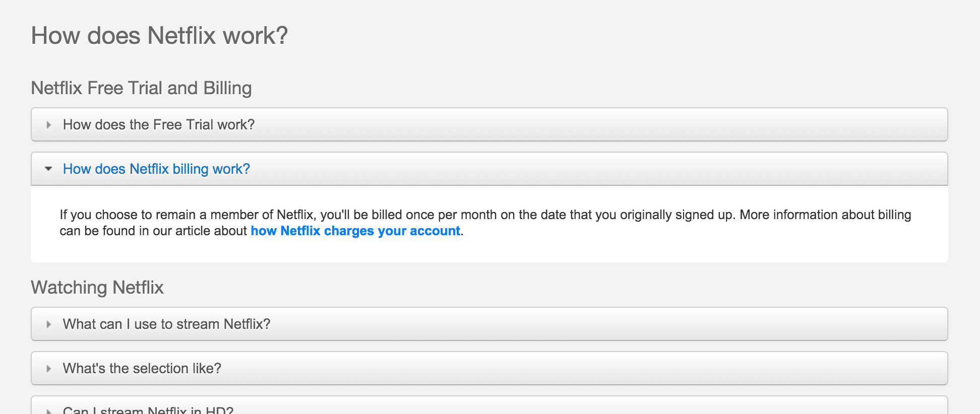Follow "how Netflix charges your account" link
The image size is (980, 414).
(355, 231)
